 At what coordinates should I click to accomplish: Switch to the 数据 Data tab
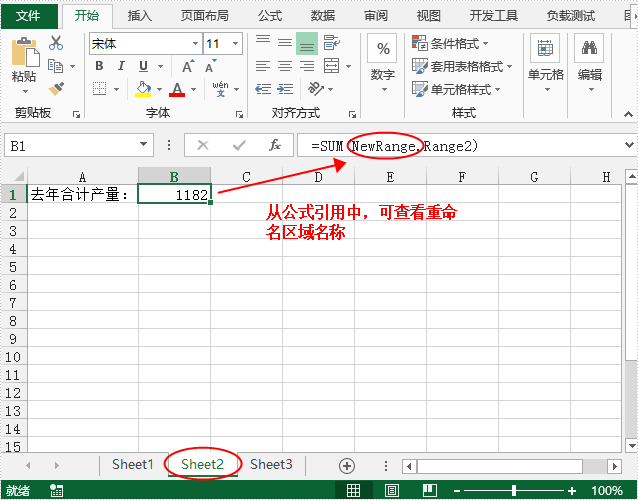point(323,16)
